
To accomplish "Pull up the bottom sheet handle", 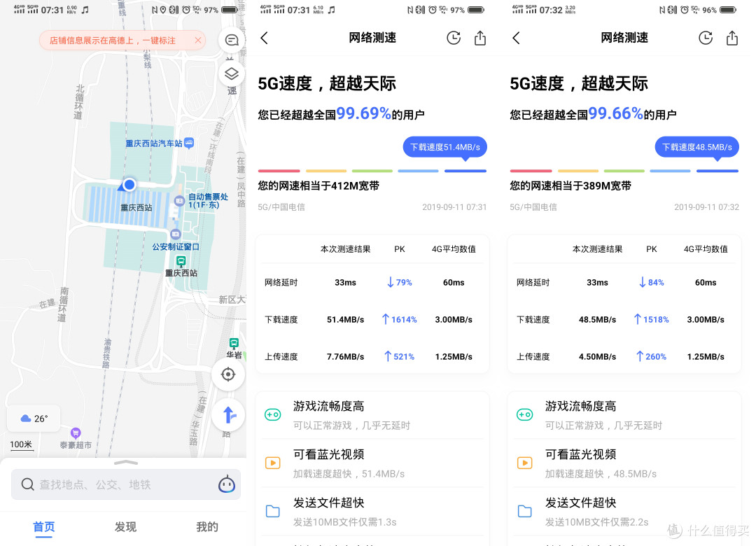I will click(126, 463).
